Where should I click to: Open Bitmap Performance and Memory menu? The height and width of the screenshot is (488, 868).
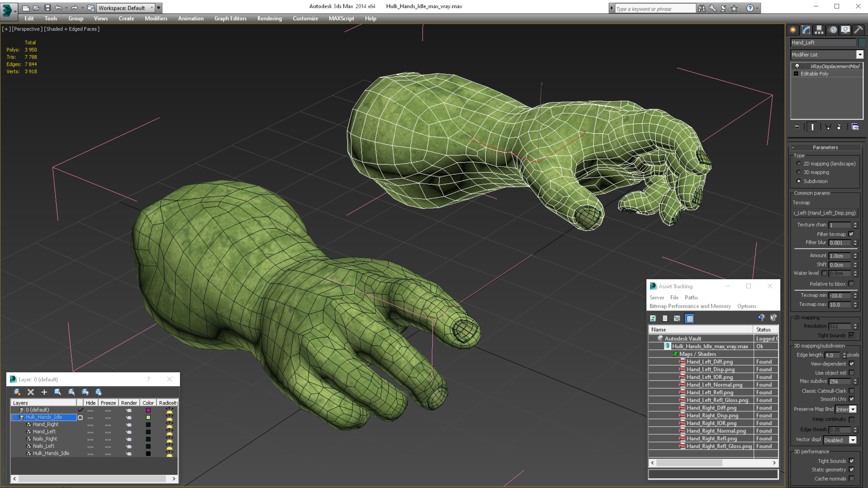[x=690, y=306]
